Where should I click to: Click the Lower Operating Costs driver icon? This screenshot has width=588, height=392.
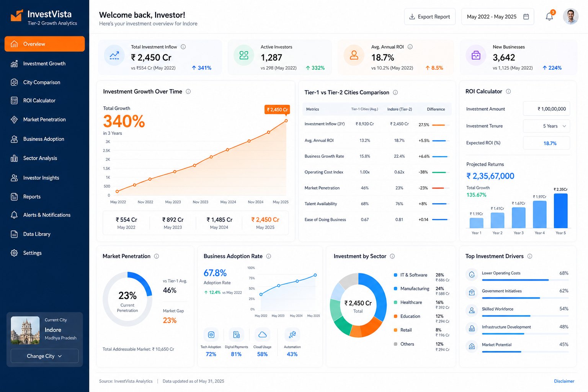472,274
